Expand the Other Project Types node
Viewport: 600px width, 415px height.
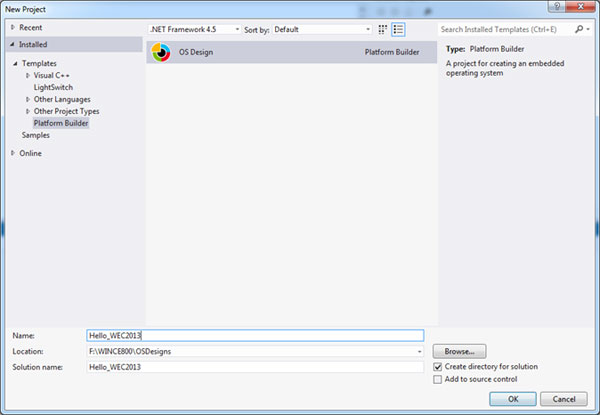28,111
